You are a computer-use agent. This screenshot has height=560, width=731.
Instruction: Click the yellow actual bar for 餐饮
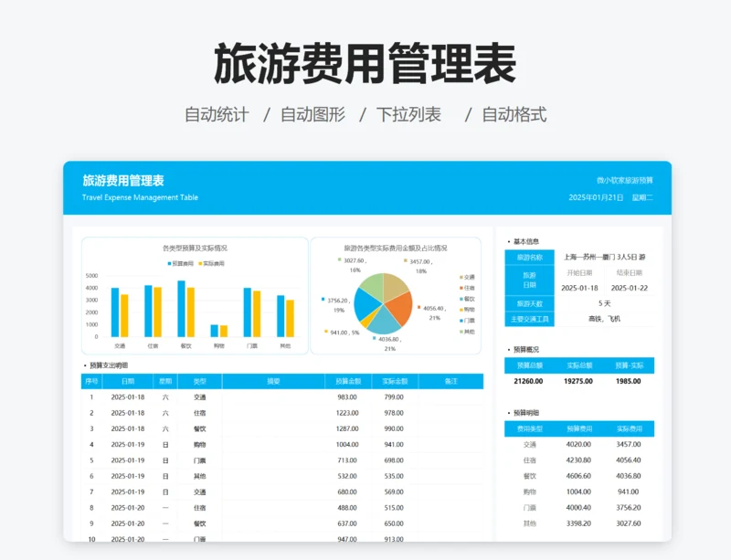tap(191, 312)
